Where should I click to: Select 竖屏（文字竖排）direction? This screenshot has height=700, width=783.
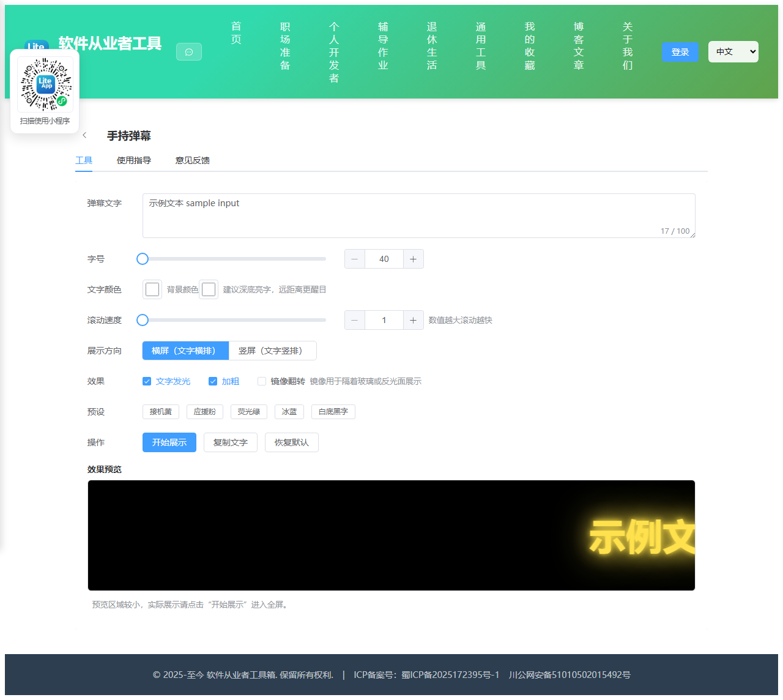(x=272, y=351)
